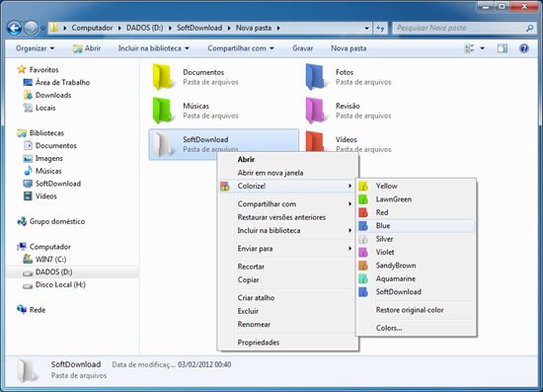
Task: Open the help question mark icon
Action: [524, 48]
